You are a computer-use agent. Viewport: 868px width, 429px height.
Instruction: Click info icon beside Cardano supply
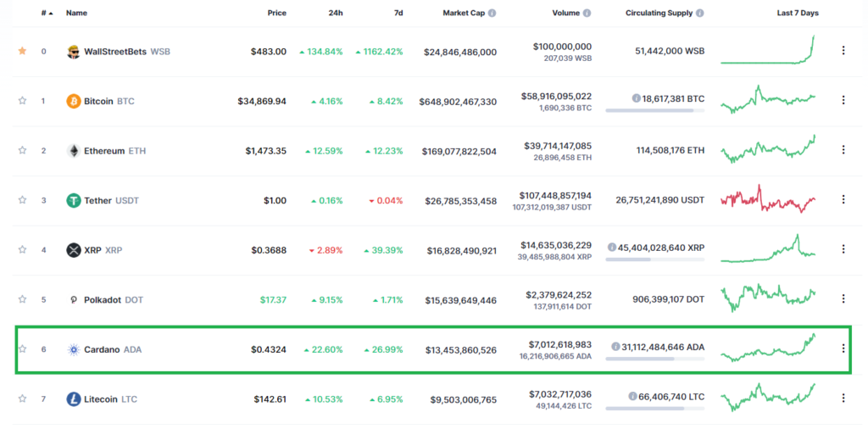click(x=615, y=347)
